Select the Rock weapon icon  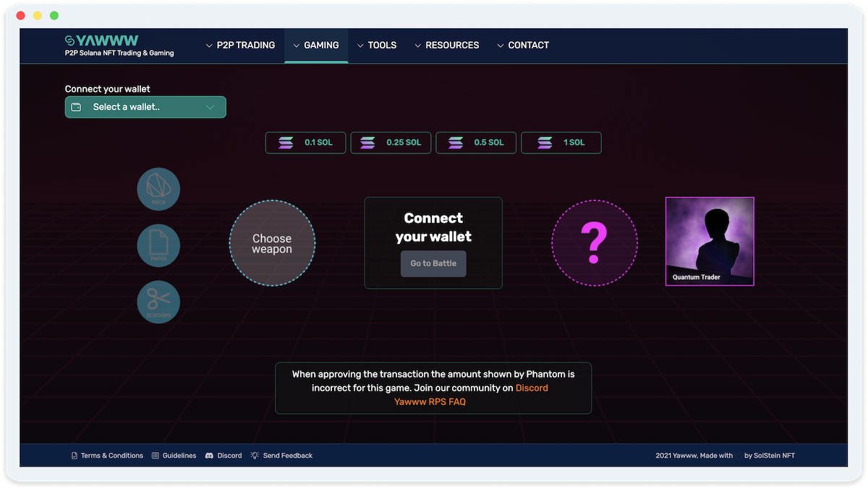pos(158,189)
